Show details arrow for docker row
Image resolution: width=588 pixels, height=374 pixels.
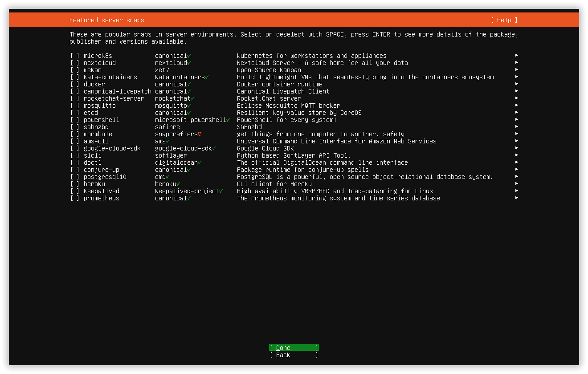click(517, 84)
